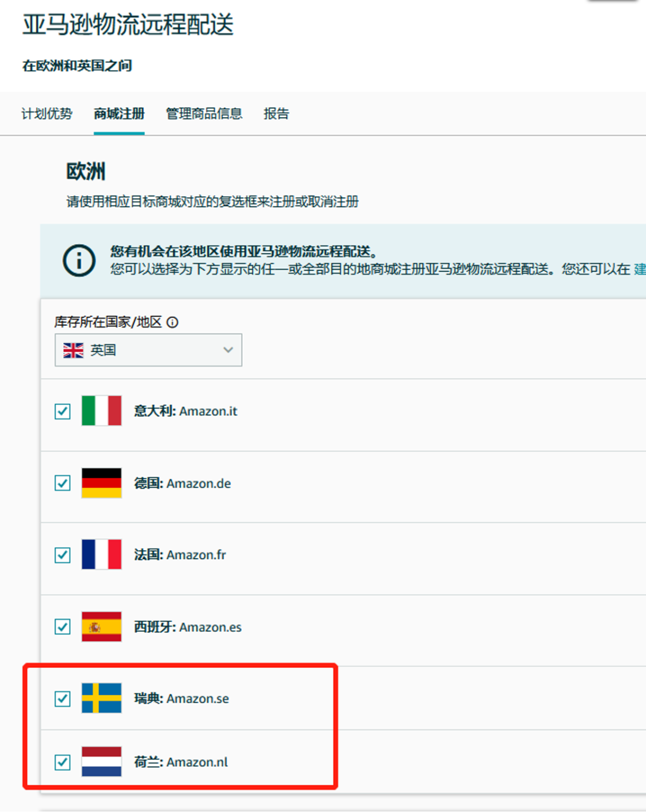Open the 库存所在国家/地区 dropdown showing 英国
646x812 pixels.
click(x=148, y=350)
